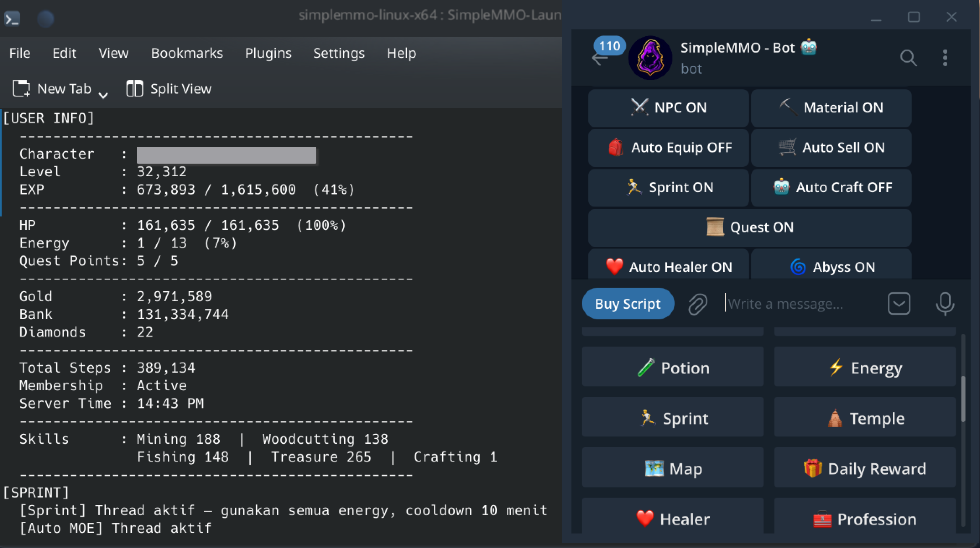Record a voice message with microphone icon
Screen dimensions: 980x548
945,304
